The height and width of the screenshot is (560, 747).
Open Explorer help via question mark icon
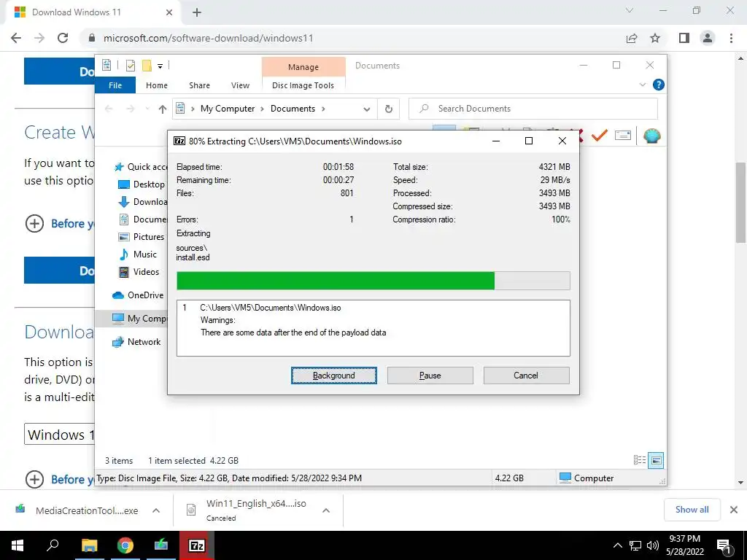(659, 85)
